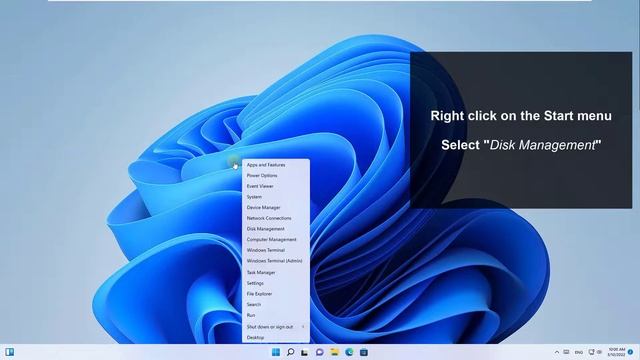Open the blue notification badge in tray
Screen dimensions: 640x360
(x=631, y=352)
